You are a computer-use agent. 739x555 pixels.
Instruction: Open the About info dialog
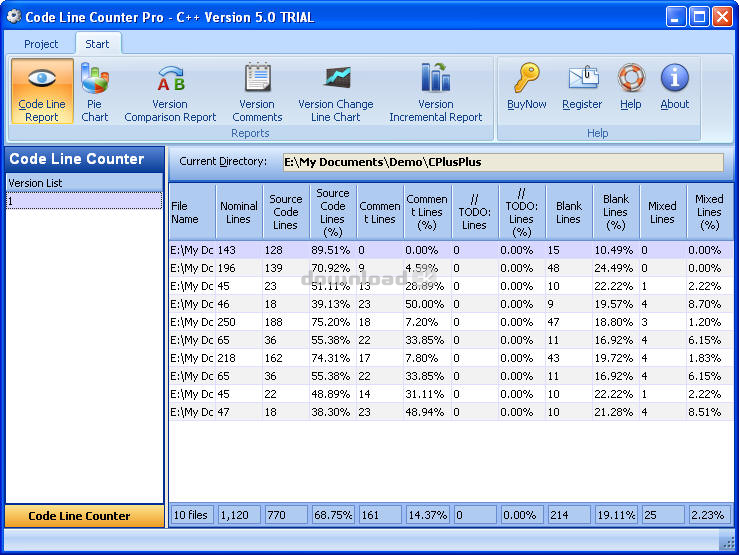(675, 87)
